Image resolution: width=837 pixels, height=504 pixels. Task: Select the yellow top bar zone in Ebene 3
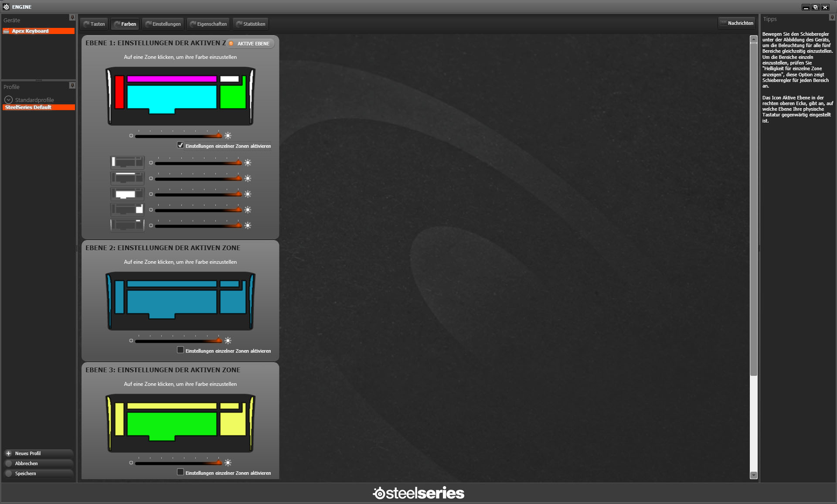pyautogui.click(x=172, y=406)
